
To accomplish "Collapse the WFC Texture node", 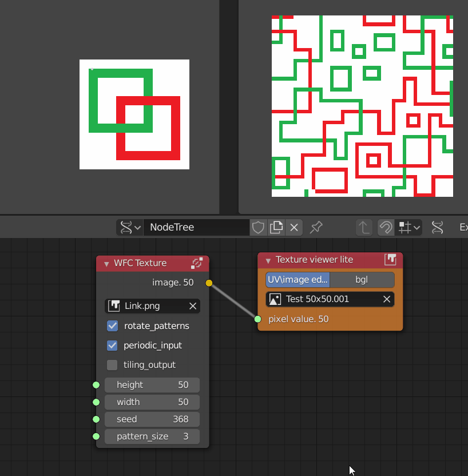I will point(106,264).
